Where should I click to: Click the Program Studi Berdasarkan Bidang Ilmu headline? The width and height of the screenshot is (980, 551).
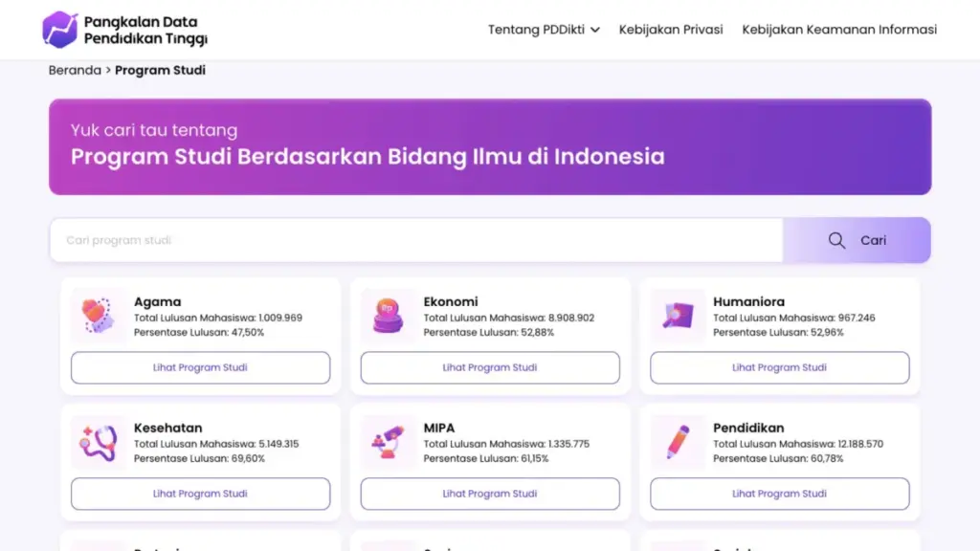(x=367, y=157)
